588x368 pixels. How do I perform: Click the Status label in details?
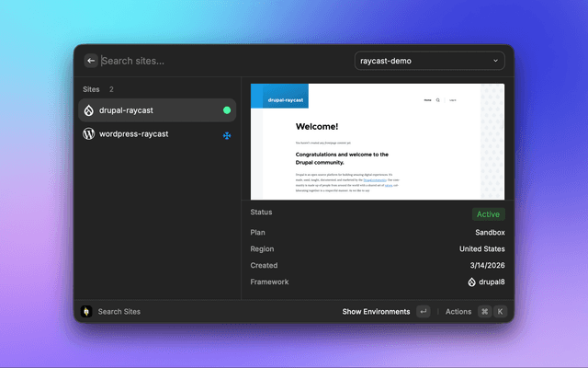click(x=261, y=213)
